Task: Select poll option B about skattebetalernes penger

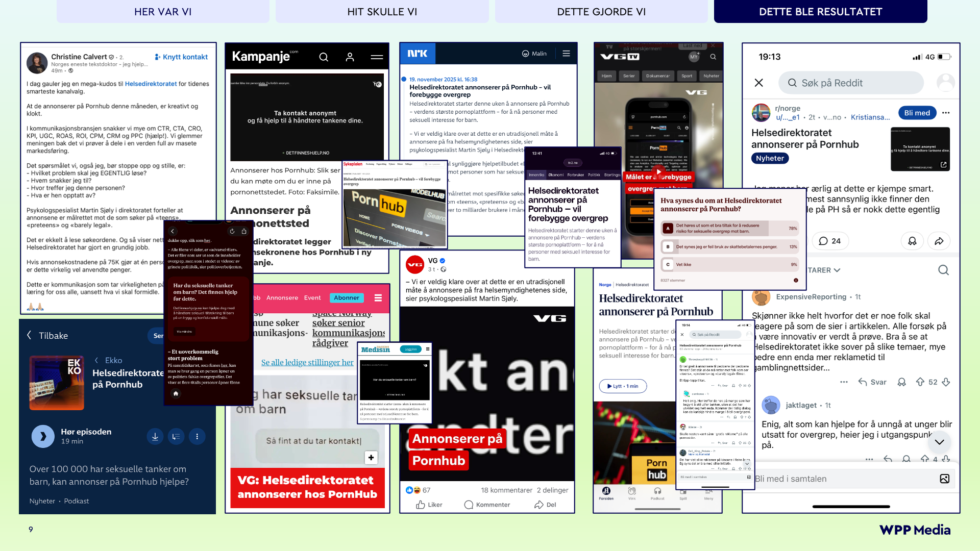Action: (730, 247)
